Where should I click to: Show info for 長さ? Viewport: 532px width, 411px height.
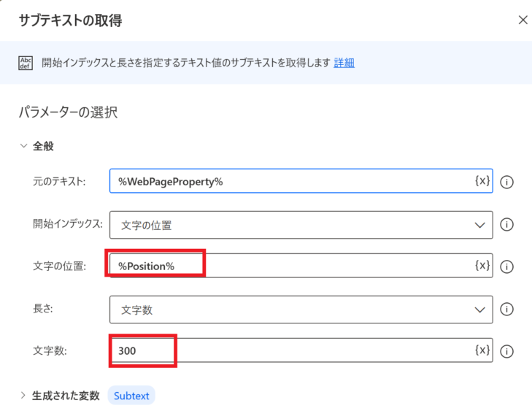point(506,310)
